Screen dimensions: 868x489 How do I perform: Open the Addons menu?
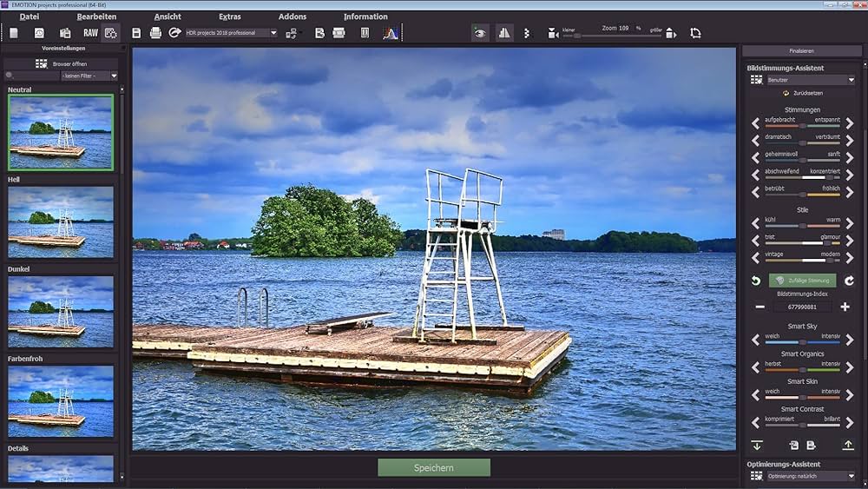pyautogui.click(x=293, y=17)
